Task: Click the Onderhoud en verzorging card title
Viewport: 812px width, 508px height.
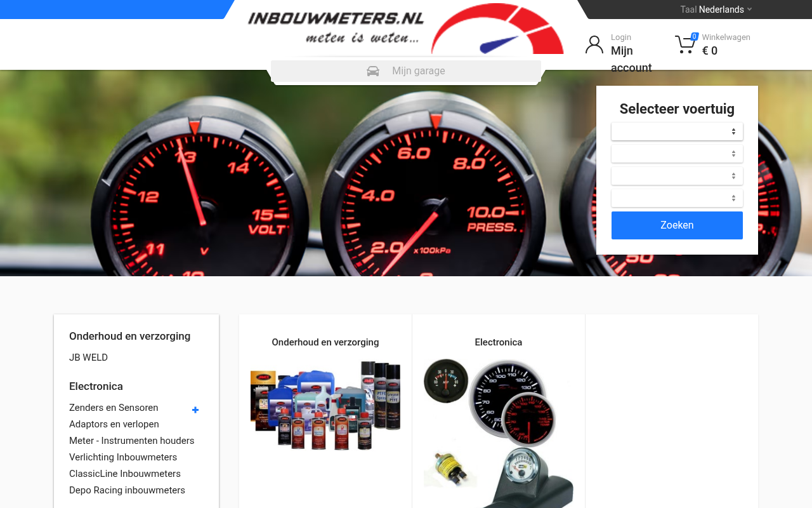Action: pyautogui.click(x=325, y=342)
